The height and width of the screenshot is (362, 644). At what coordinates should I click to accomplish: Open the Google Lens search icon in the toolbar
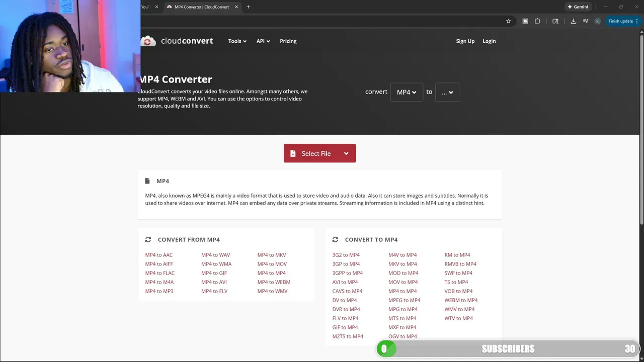click(555, 21)
